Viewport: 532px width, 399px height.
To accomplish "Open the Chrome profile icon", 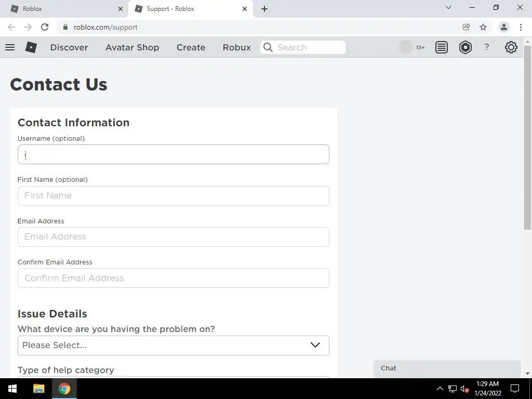I will (x=504, y=27).
